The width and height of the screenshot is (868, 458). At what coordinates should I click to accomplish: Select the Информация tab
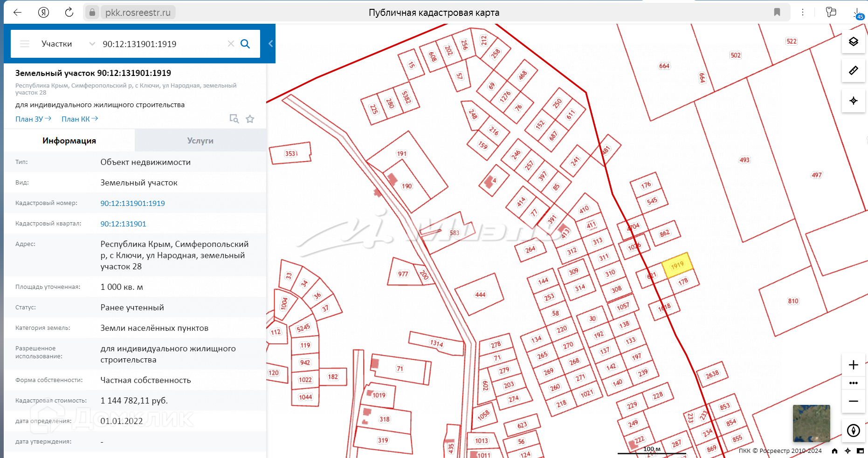click(69, 141)
